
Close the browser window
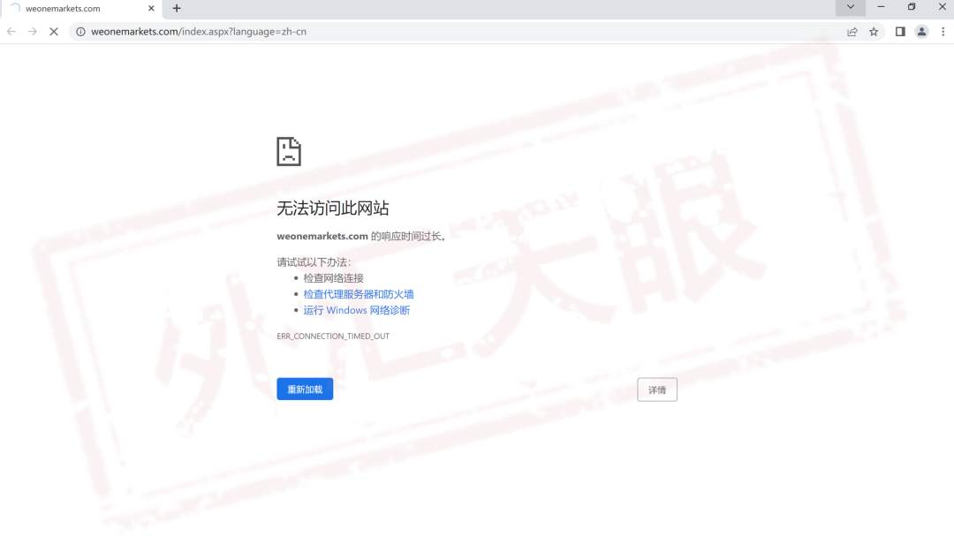point(942,7)
